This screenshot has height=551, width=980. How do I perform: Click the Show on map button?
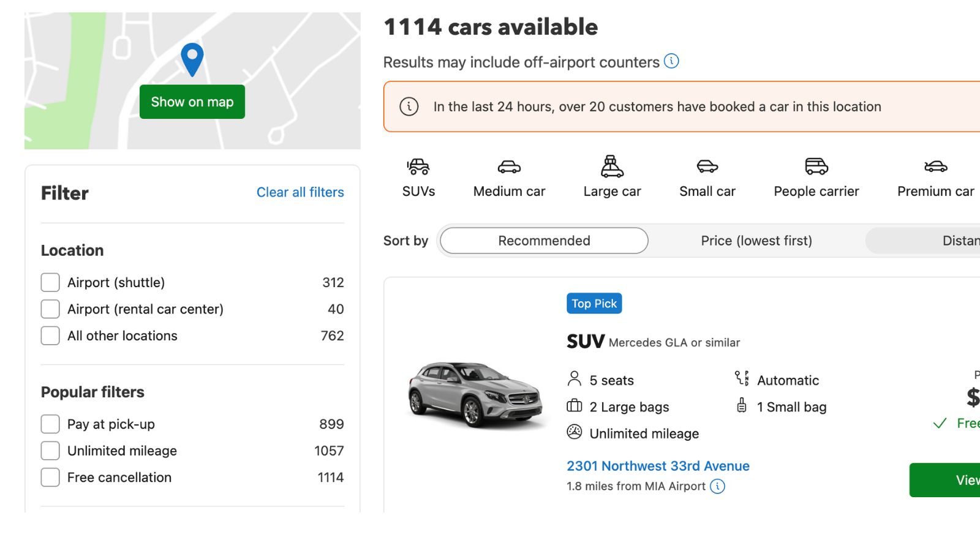click(x=192, y=102)
